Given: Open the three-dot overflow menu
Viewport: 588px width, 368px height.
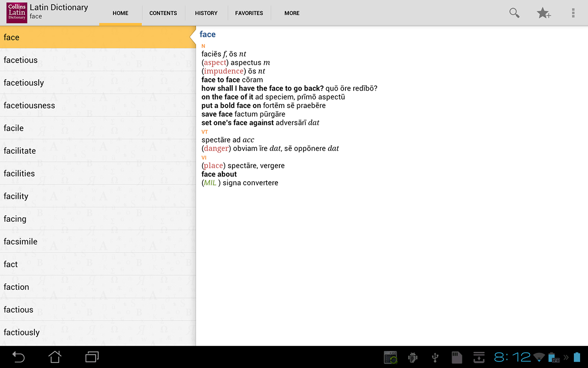Looking at the screenshot, I should (573, 13).
